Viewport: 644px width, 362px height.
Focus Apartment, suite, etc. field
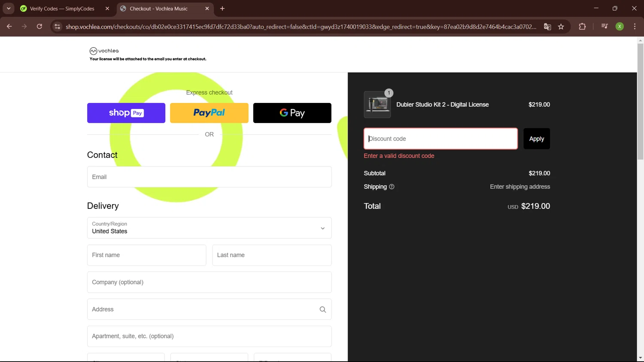pos(210,336)
